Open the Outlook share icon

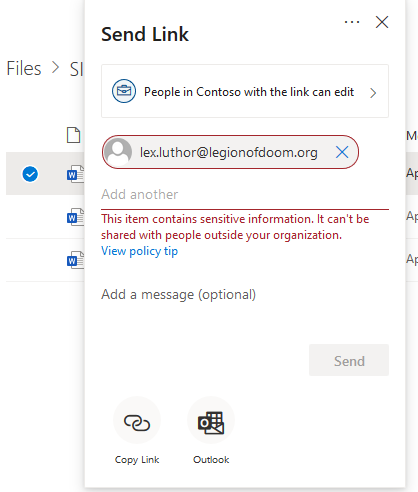[x=211, y=423]
